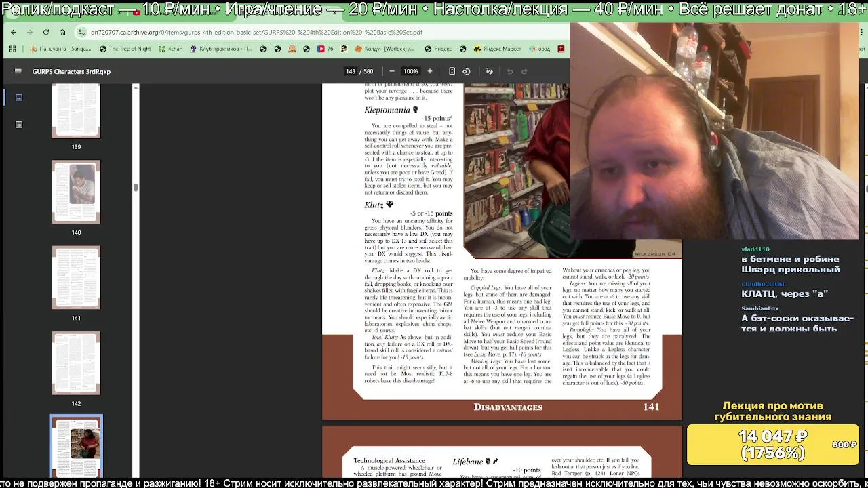Image resolution: width=868 pixels, height=488 pixels.
Task: Open the Колдун [Warlock] bookmark
Action: 384,49
